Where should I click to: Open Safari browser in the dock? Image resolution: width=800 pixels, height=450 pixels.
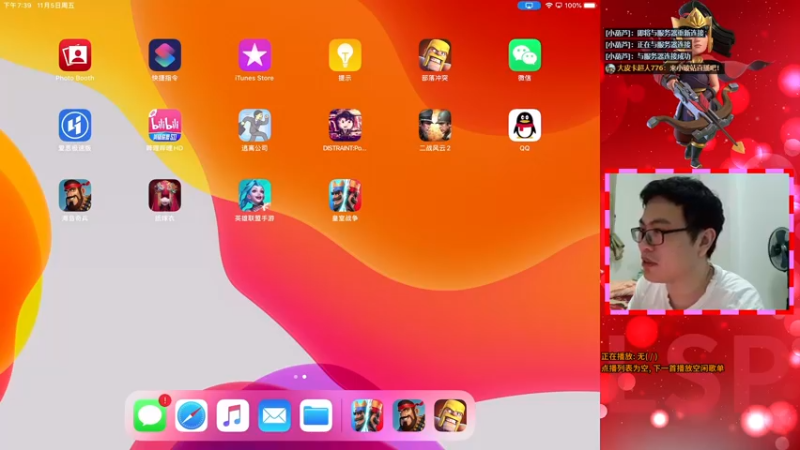[191, 415]
